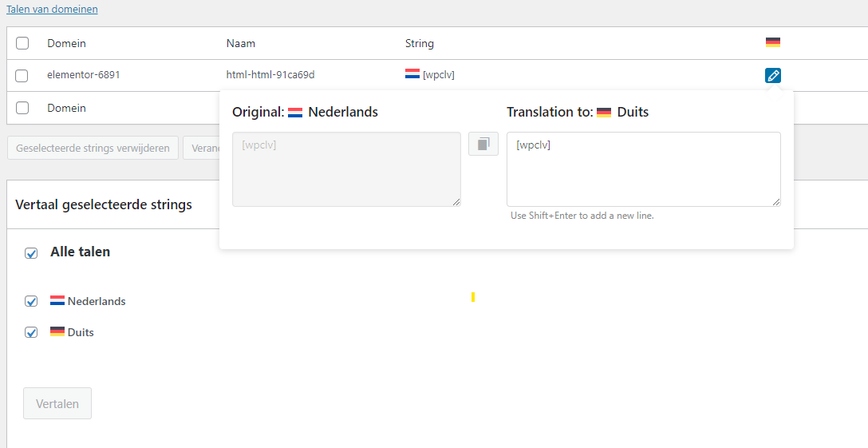Select the elementor-6891 row checkbox

pos(22,76)
